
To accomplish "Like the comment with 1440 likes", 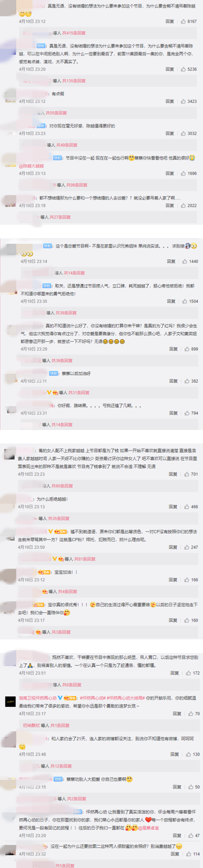I will click(x=184, y=261).
